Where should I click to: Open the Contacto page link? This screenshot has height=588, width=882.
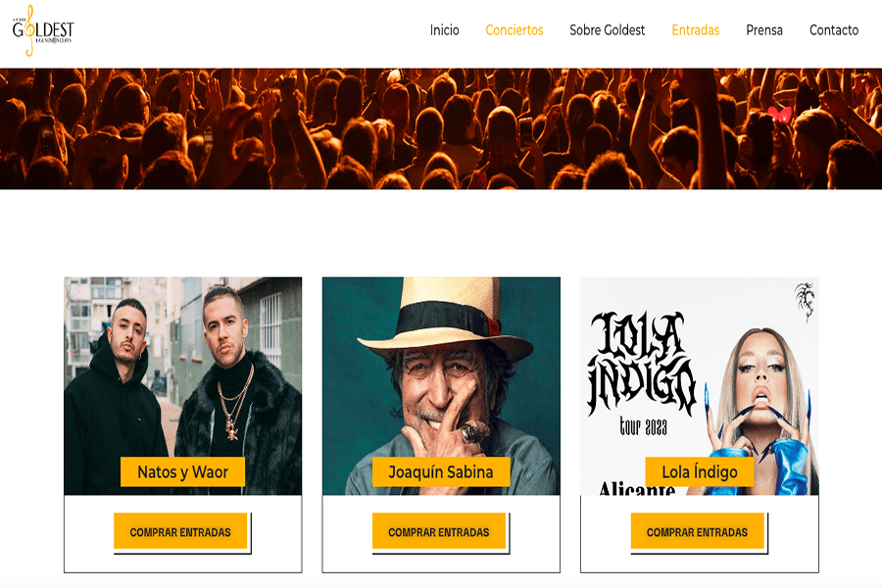(x=834, y=30)
